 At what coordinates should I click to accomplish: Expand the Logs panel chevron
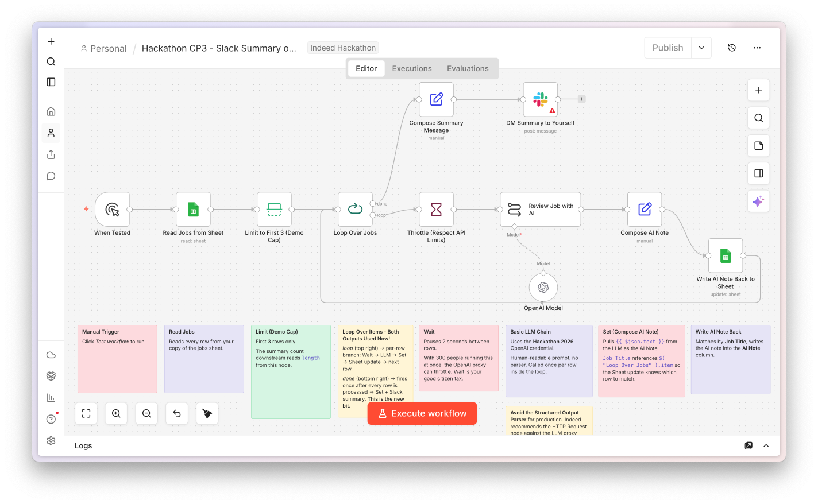point(766,445)
